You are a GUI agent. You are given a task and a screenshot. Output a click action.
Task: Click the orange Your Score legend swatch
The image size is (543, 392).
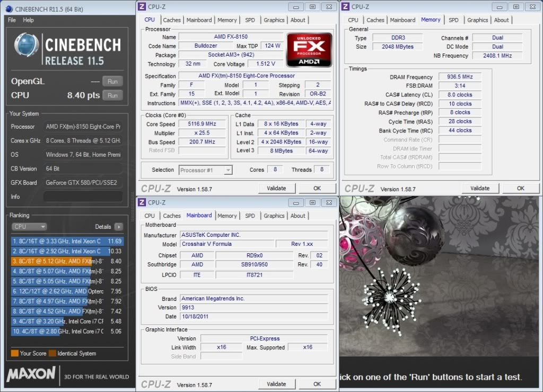tap(14, 353)
